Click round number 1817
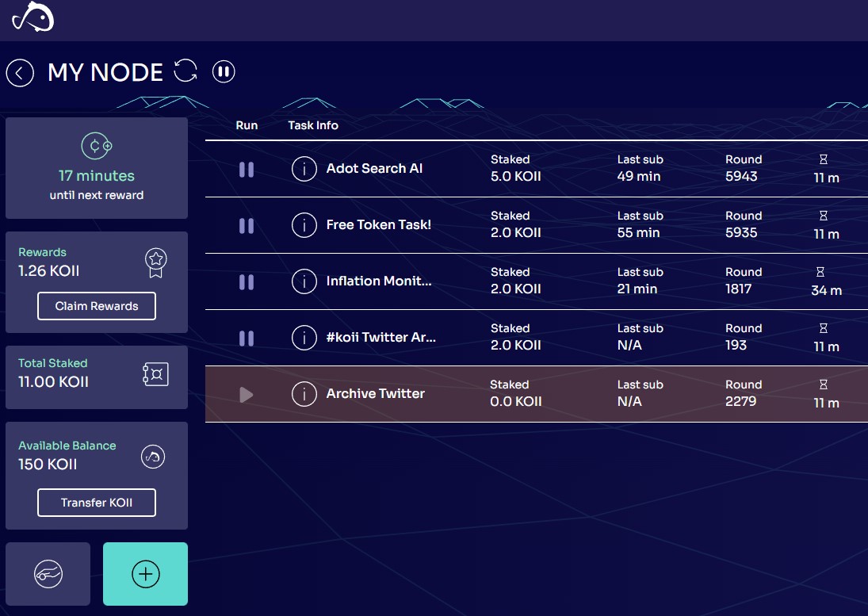Viewport: 868px width, 616px height. tap(739, 289)
